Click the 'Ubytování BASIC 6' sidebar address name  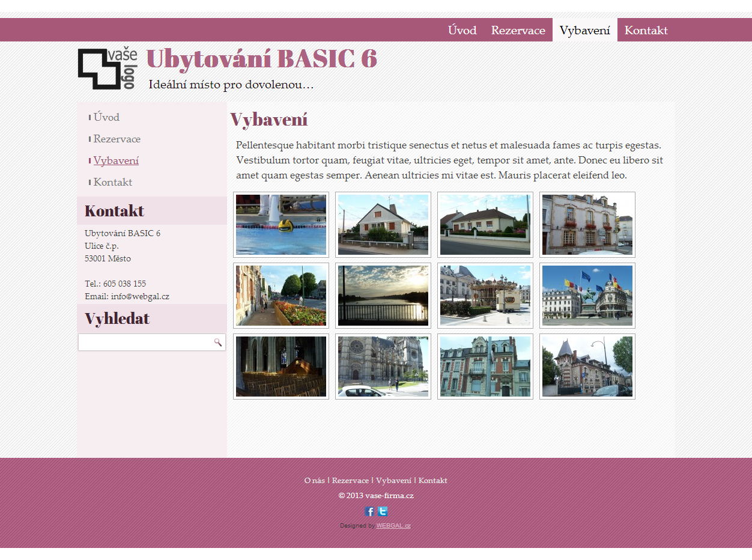coord(123,233)
